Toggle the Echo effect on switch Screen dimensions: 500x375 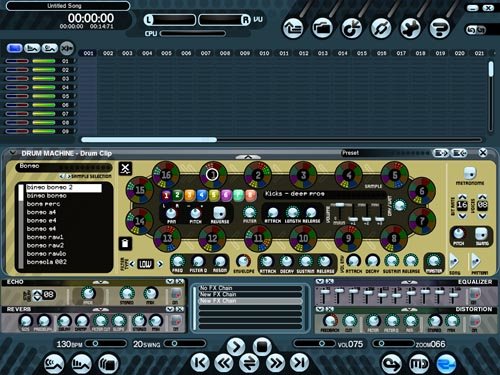(x=176, y=294)
